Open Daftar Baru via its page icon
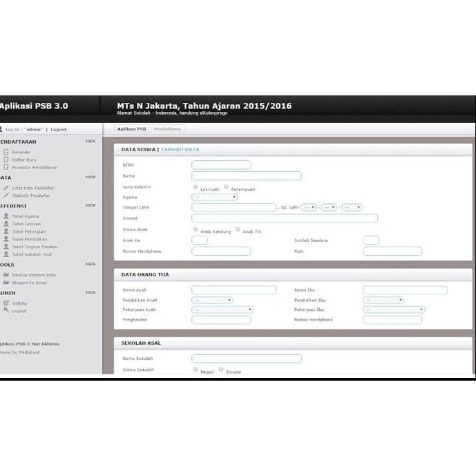This screenshot has height=476, width=476. pos(6,160)
